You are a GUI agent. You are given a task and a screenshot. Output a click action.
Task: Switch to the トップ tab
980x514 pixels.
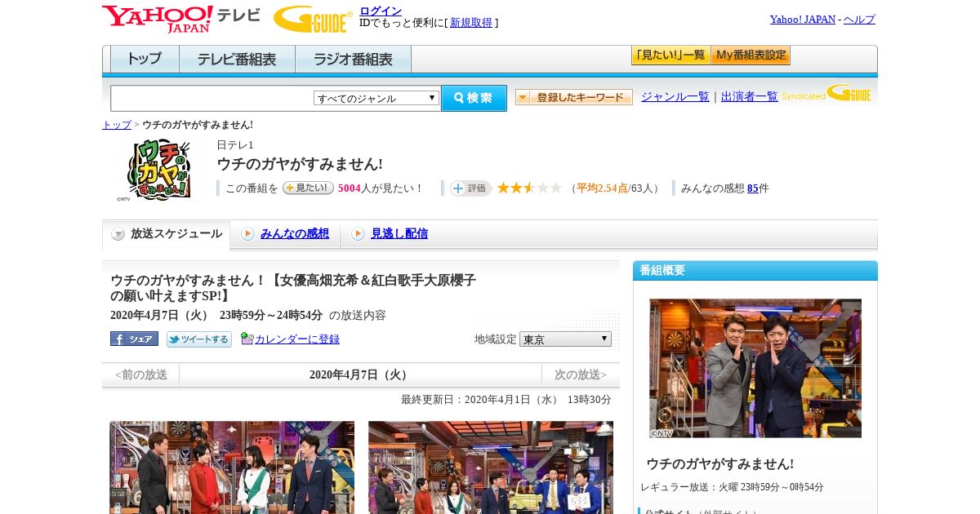pyautogui.click(x=145, y=60)
